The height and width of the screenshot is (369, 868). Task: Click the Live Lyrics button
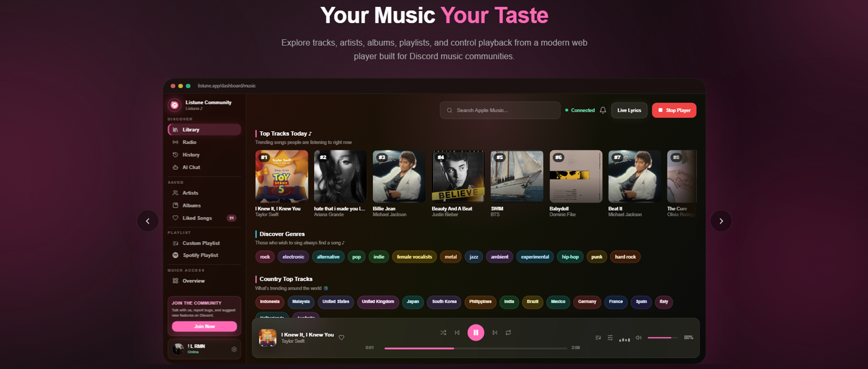(629, 111)
